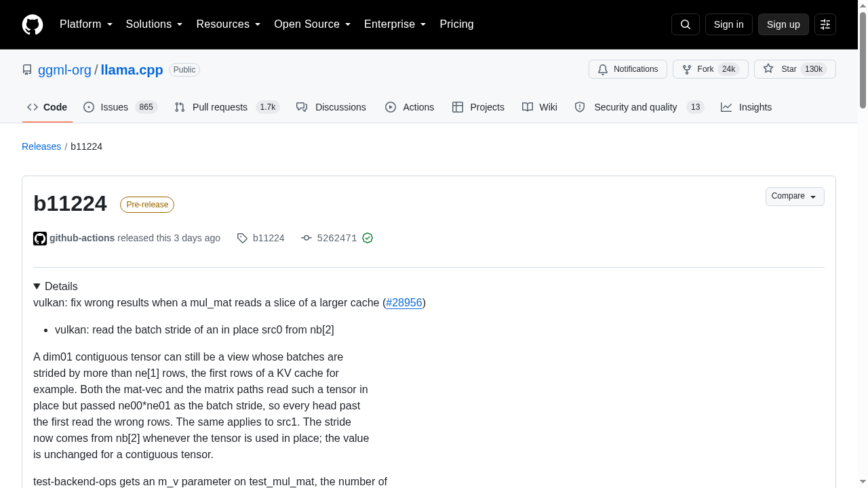Click the Security shield icon
This screenshot has width=868, height=488.
pos(580,107)
